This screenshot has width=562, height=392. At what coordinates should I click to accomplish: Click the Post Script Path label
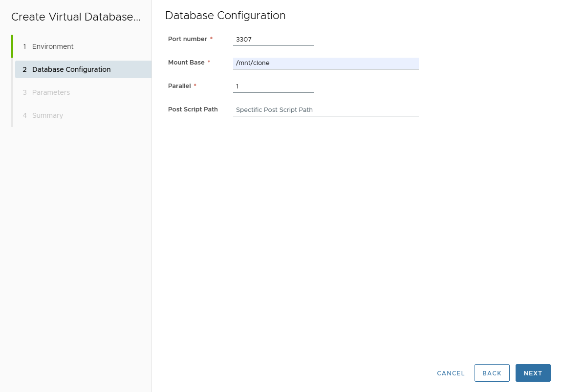click(193, 109)
